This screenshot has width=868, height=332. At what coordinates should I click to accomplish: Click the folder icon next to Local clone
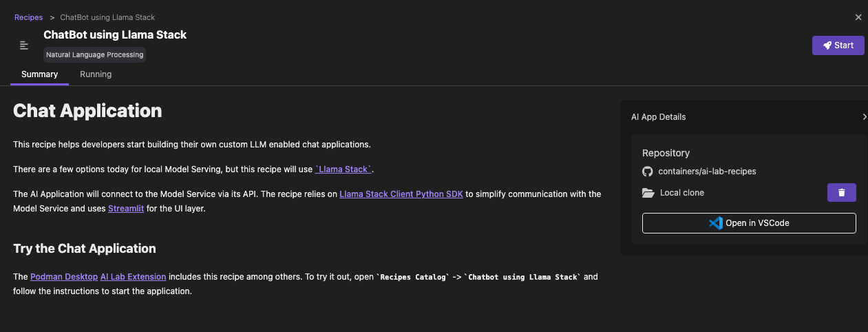(648, 193)
